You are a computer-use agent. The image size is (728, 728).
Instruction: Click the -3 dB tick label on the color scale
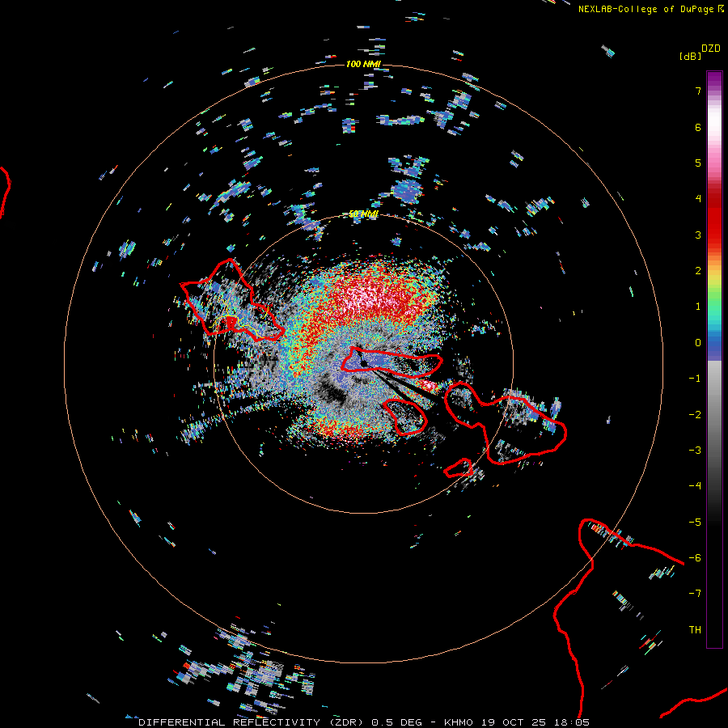tap(695, 451)
